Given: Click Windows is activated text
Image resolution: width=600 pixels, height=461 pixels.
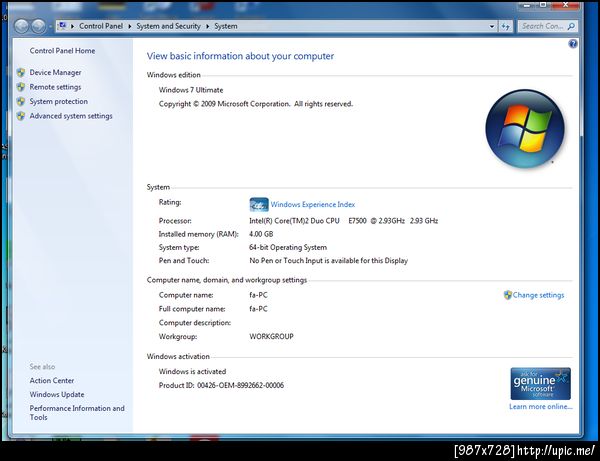Looking at the screenshot, I should (192, 371).
